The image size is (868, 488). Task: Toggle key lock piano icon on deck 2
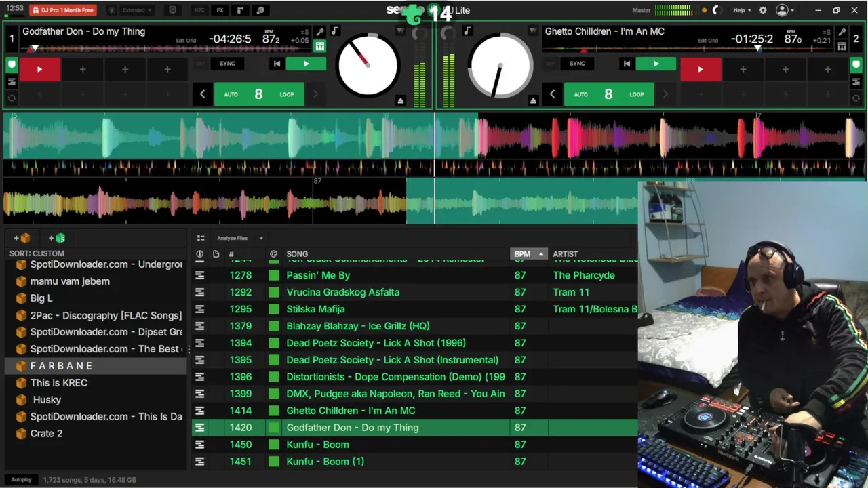pos(842,46)
